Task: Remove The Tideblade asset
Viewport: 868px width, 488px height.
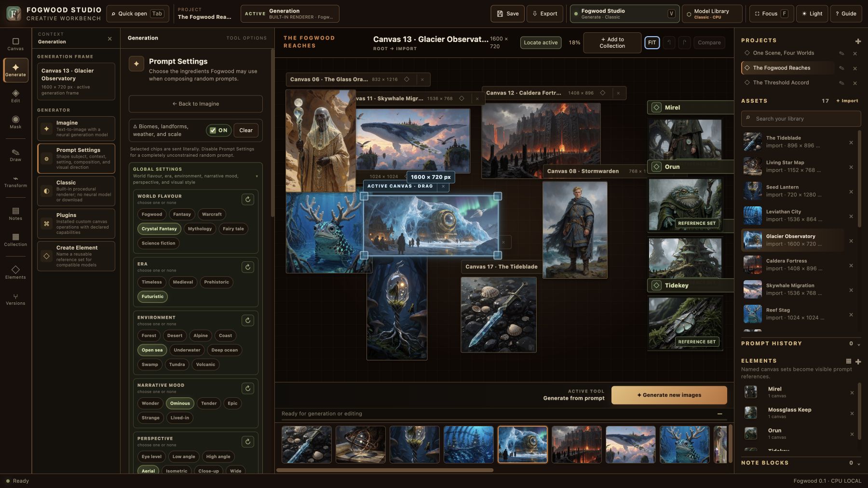Action: 851,142
